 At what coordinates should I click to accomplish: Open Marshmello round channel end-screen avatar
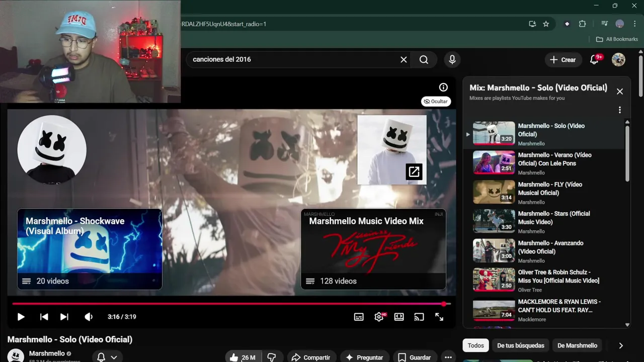tap(52, 150)
